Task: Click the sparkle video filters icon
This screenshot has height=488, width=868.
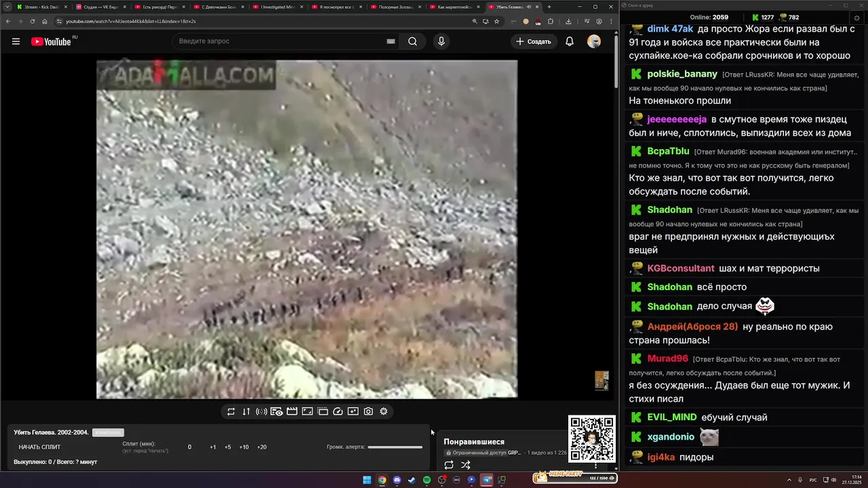Action: (353, 411)
